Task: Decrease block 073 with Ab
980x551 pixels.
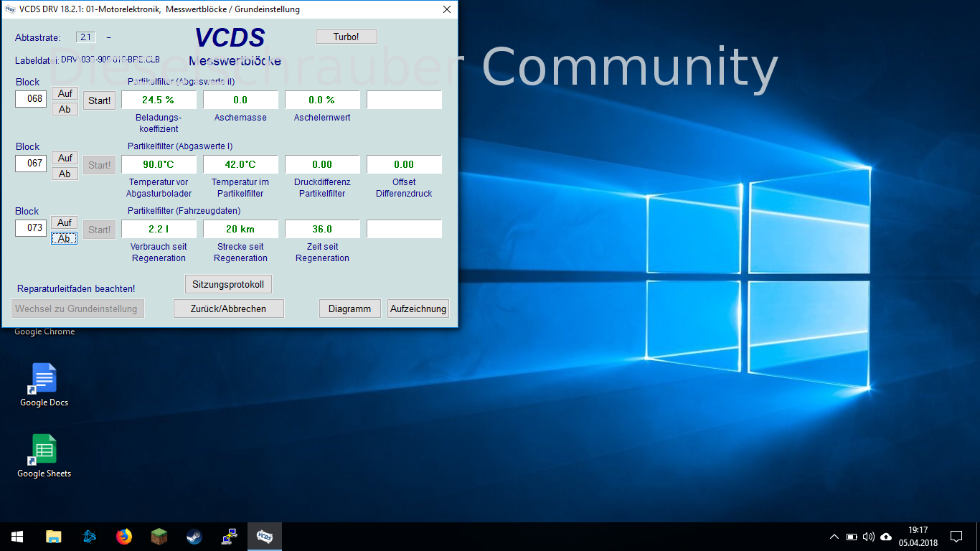Action: coord(65,238)
